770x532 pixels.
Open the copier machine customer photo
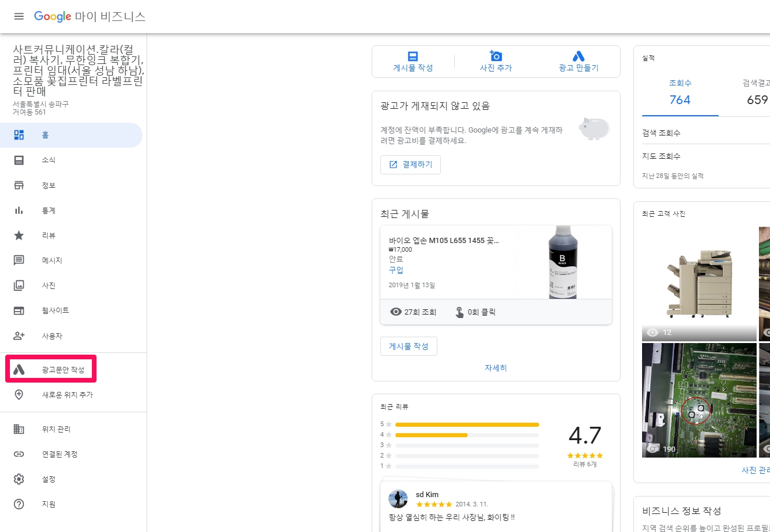[699, 283]
